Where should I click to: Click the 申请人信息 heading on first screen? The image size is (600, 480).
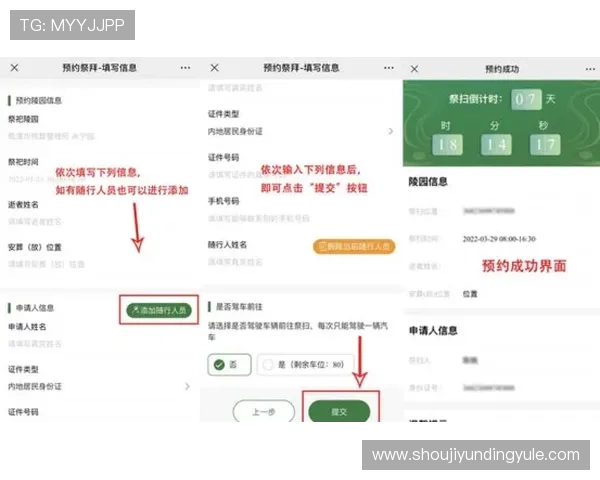point(35,308)
